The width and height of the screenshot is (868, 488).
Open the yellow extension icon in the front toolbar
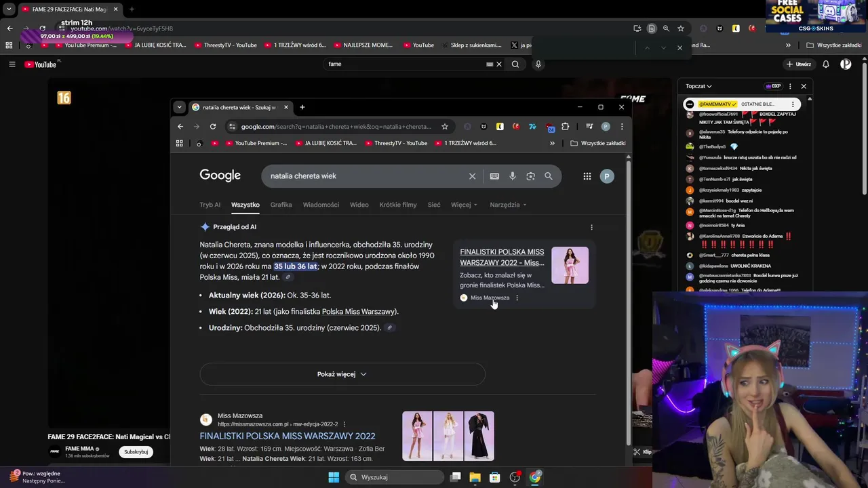tap(500, 126)
